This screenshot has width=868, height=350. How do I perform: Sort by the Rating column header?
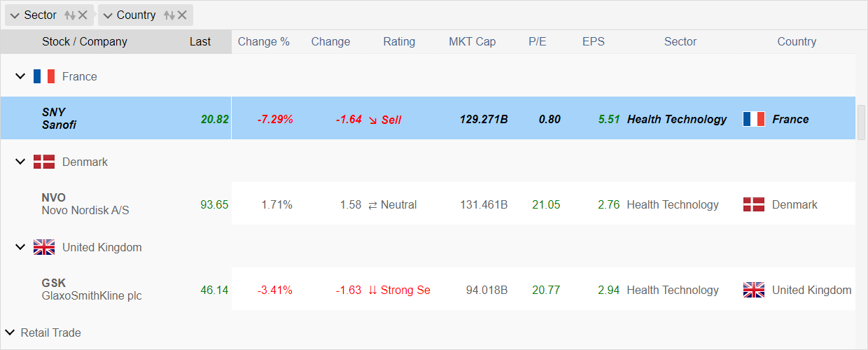pyautogui.click(x=399, y=41)
